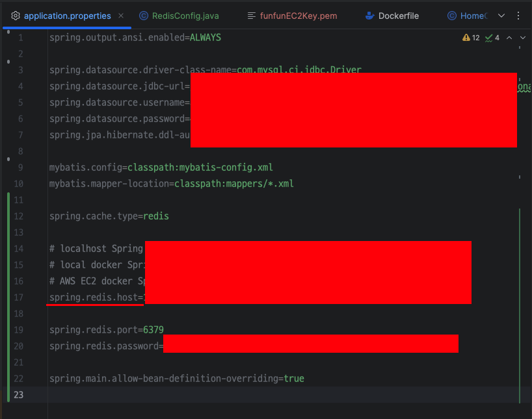532x419 pixels.
Task: Click the spring.redis.port key
Action: click(94, 330)
